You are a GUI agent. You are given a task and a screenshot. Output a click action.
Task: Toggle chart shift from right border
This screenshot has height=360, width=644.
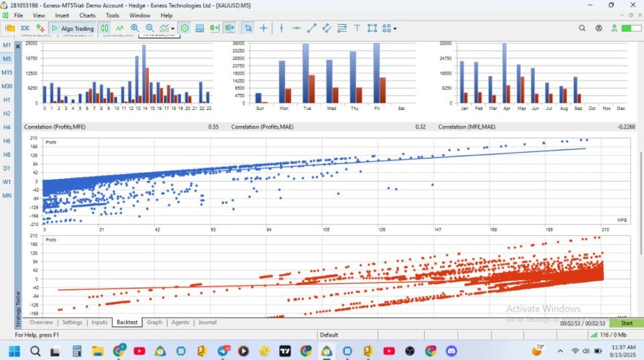(x=229, y=28)
